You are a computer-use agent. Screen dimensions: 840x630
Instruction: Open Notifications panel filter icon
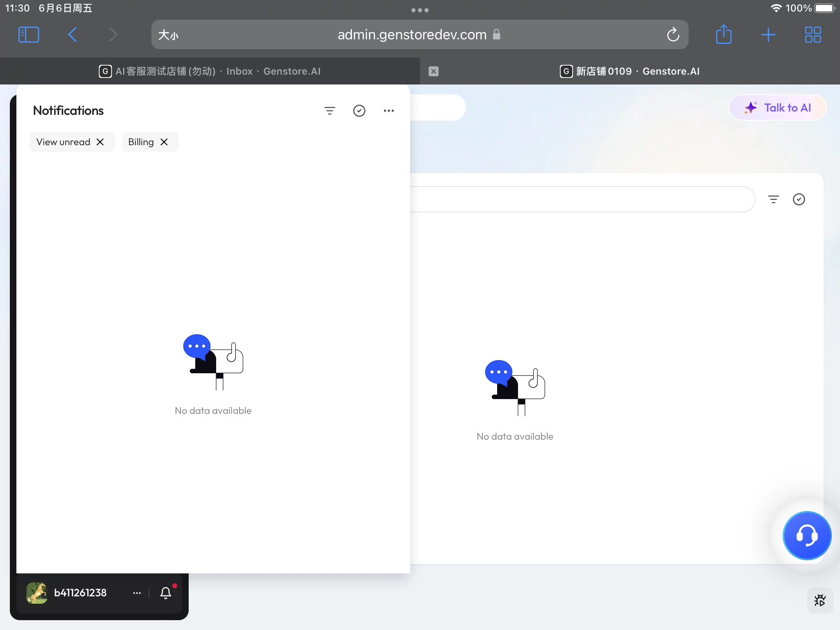point(330,111)
